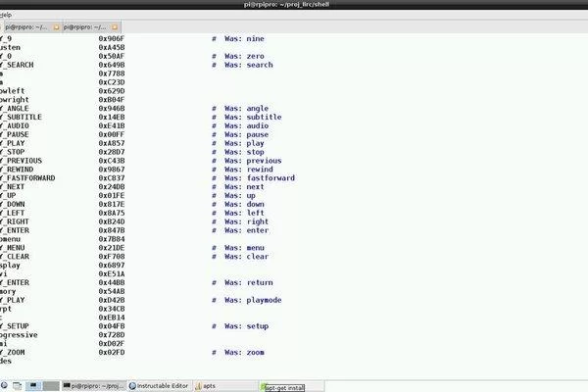Switch to the apt-get install taskbar window
Image resolution: width=588 pixels, height=392 pixels.
(291, 386)
